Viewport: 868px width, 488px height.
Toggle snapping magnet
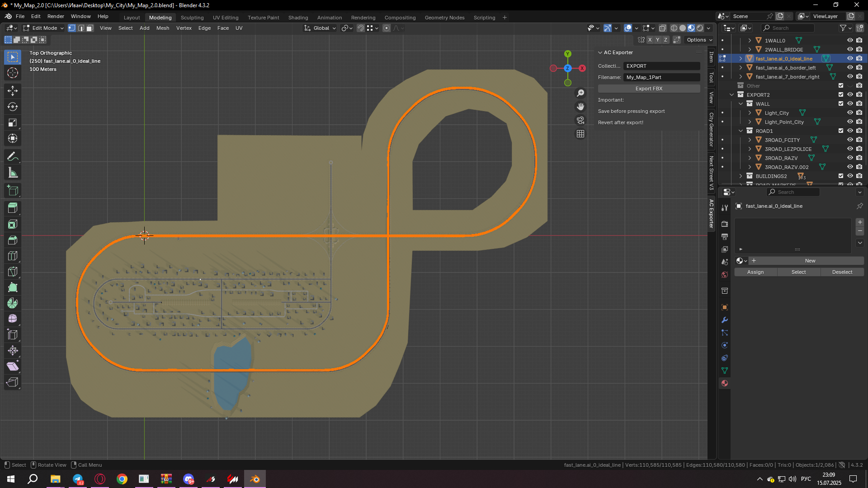(x=361, y=28)
